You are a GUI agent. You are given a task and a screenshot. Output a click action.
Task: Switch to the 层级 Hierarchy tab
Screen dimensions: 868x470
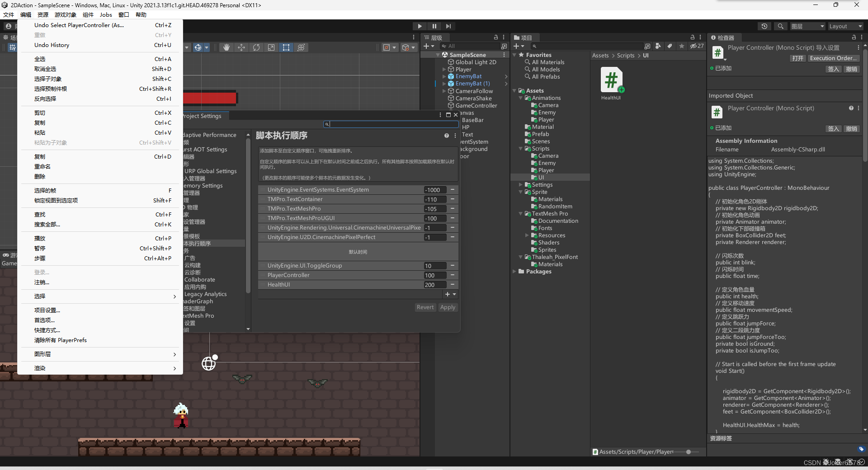[x=436, y=38]
